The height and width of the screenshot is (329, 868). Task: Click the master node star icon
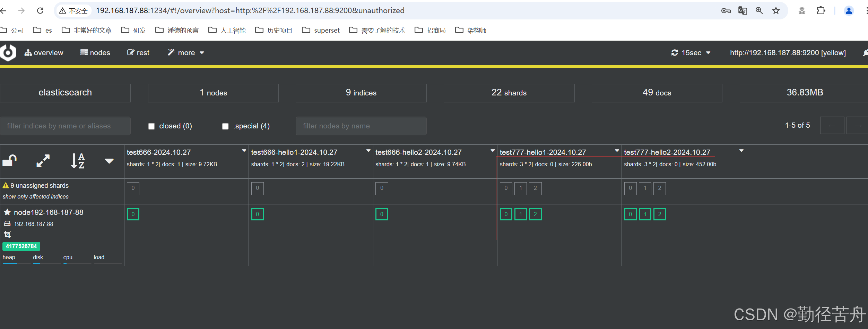(x=7, y=212)
